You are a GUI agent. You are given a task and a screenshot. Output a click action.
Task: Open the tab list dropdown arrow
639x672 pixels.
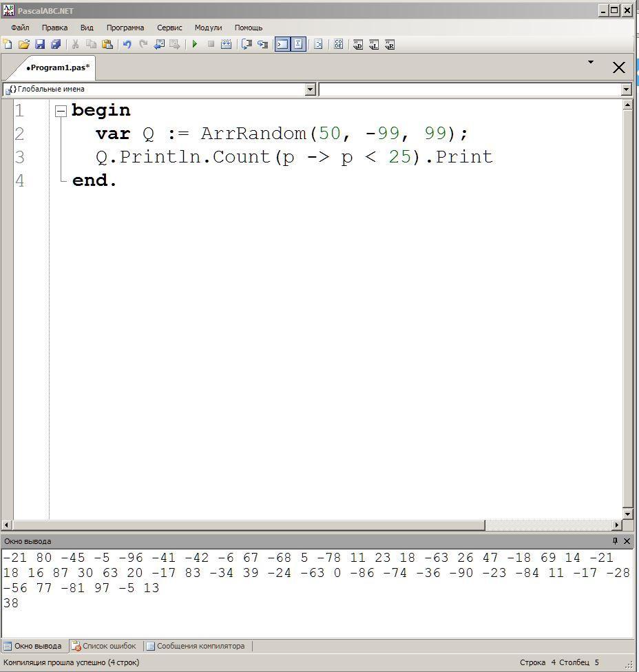click(591, 63)
